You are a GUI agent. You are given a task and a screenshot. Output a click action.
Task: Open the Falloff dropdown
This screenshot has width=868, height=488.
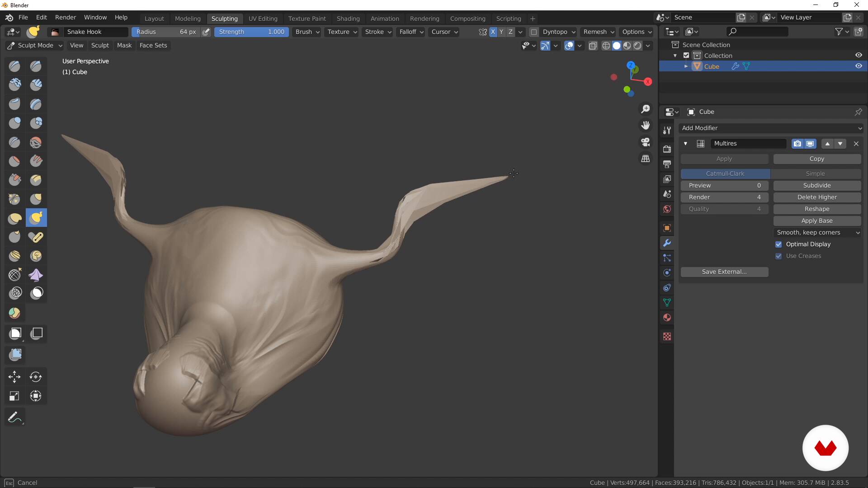click(411, 32)
